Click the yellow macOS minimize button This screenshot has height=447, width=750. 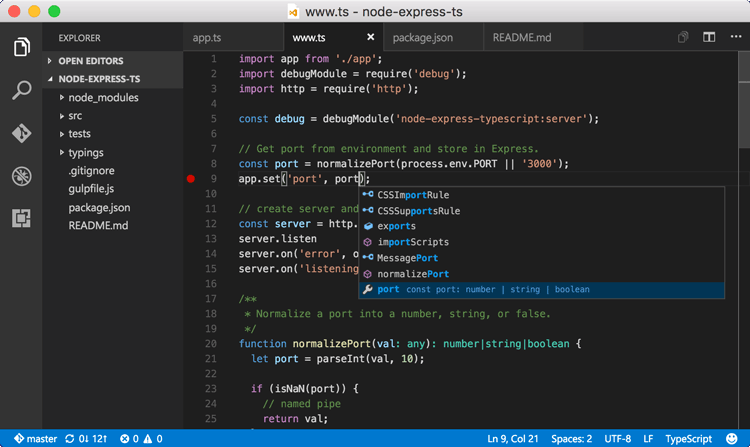coord(34,11)
